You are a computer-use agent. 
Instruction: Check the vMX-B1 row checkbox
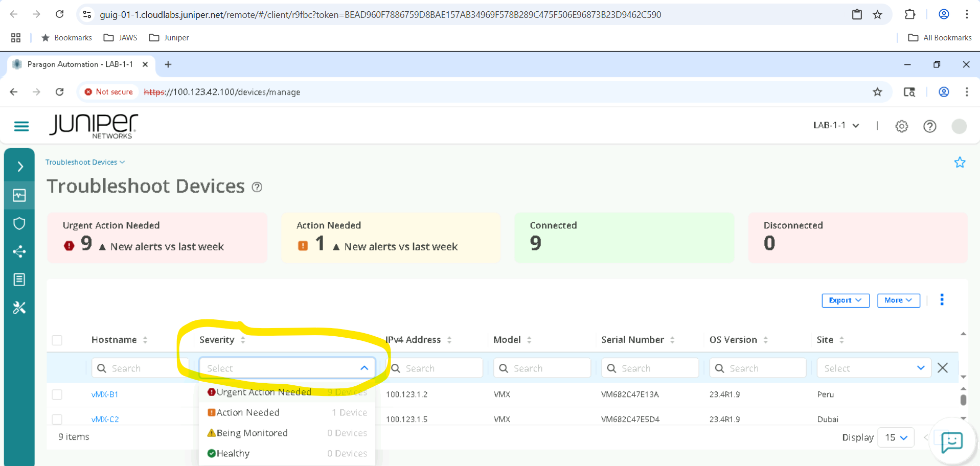(57, 394)
